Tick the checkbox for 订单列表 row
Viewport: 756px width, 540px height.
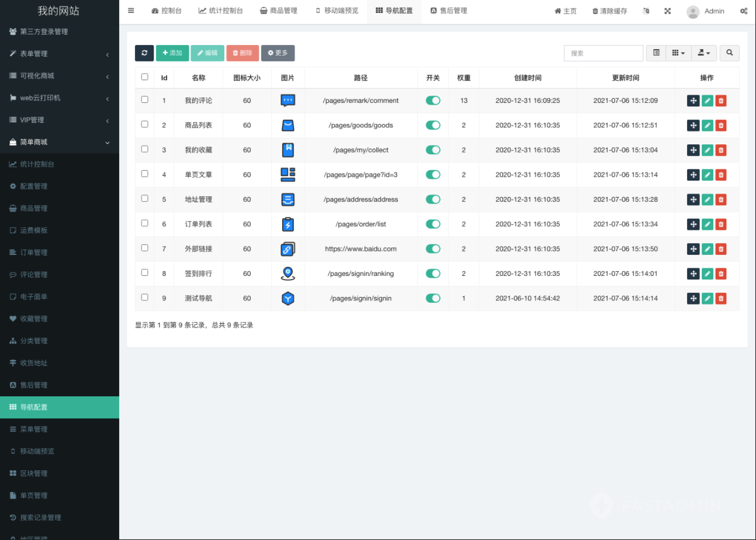145,223
